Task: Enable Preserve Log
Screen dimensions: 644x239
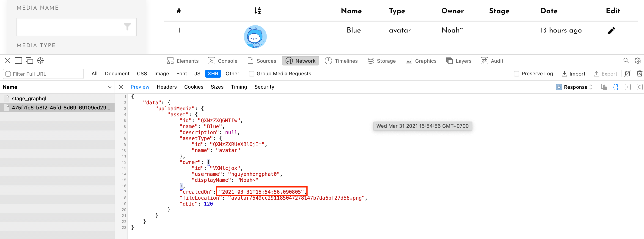Action: (x=517, y=74)
